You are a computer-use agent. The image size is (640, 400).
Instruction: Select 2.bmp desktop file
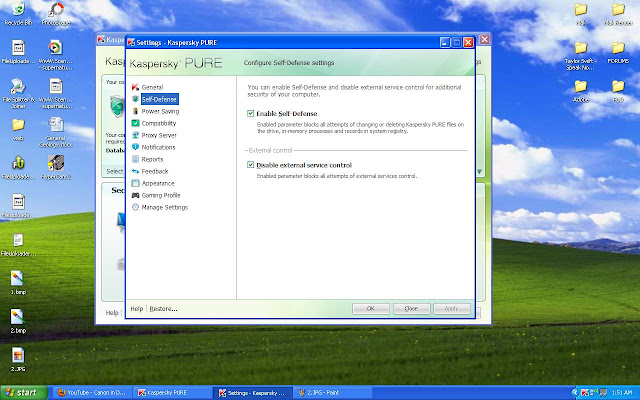tap(18, 321)
